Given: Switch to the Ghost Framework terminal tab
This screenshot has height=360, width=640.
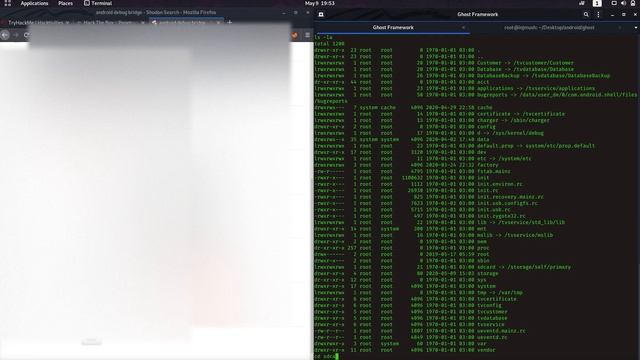Looking at the screenshot, I should [393, 27].
